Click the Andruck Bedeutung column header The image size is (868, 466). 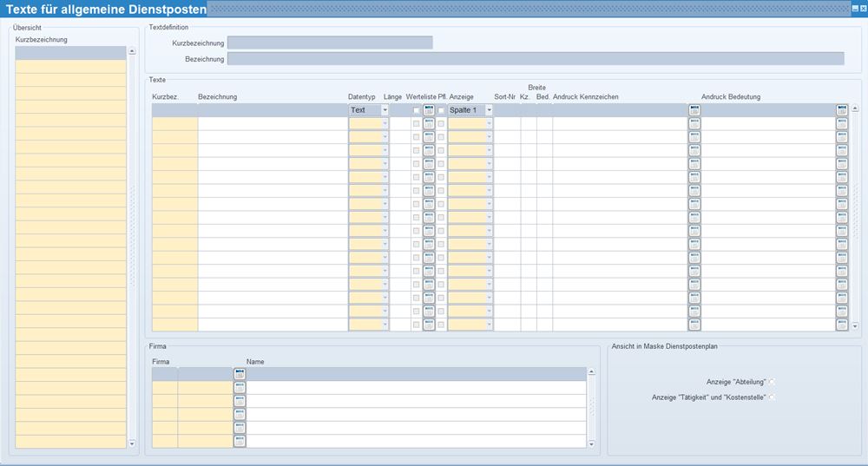[731, 97]
